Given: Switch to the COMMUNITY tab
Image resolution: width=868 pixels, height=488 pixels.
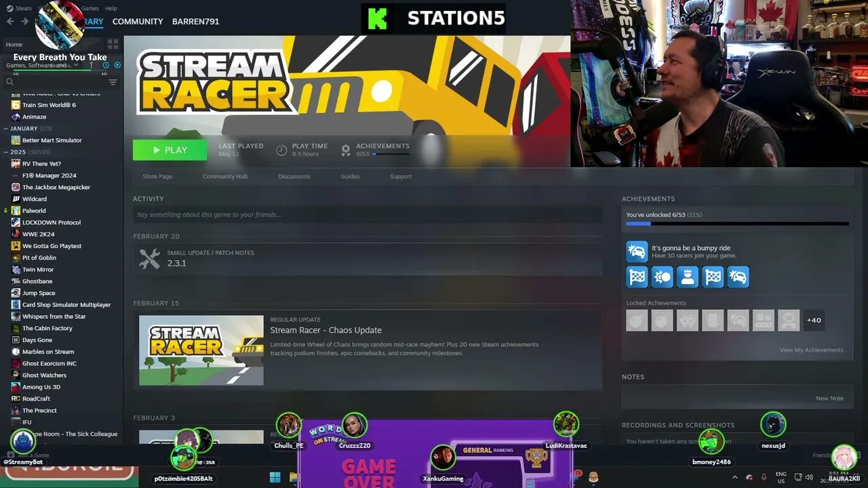Looking at the screenshot, I should 138,21.
